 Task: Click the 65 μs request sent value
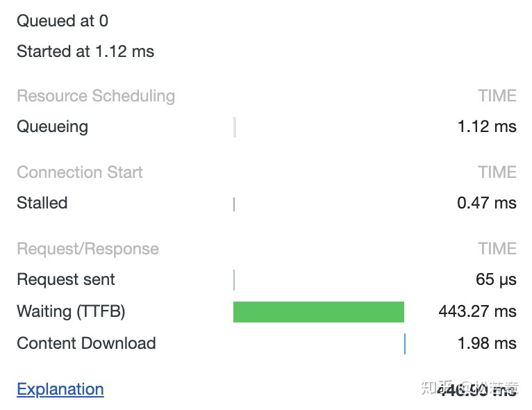tap(496, 280)
